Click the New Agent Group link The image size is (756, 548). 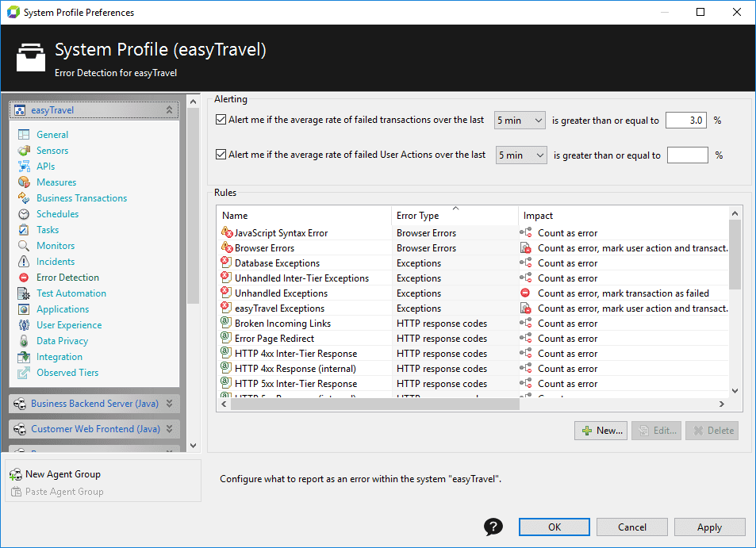tap(63, 474)
